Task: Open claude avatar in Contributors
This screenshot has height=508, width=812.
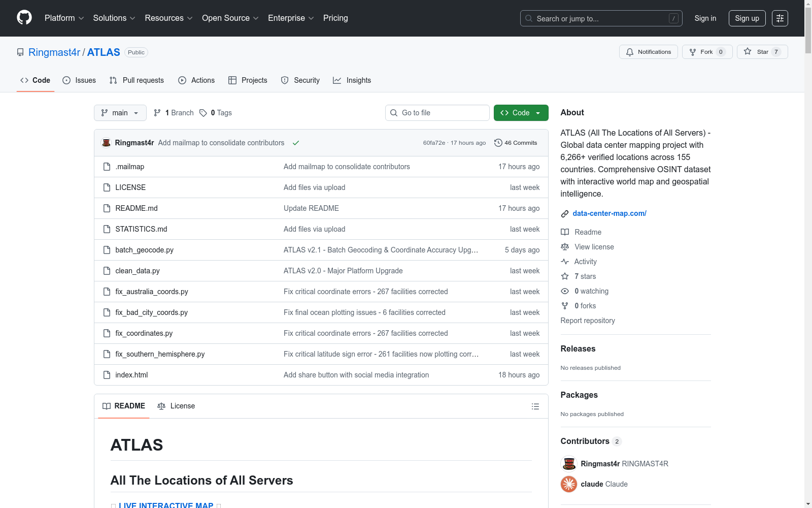Action: point(569,484)
